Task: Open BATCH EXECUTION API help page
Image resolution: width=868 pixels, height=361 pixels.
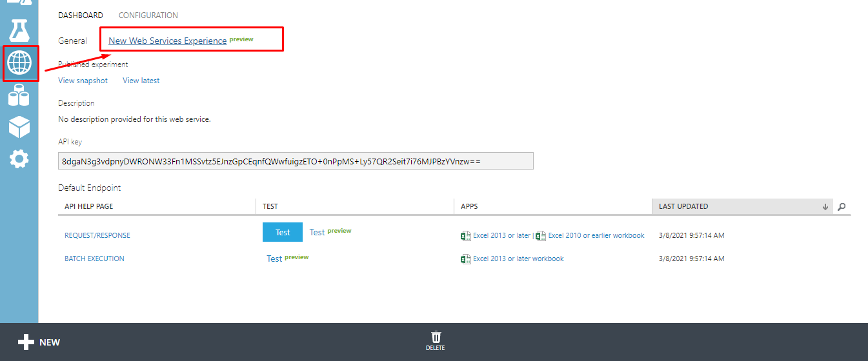Action: click(x=94, y=259)
